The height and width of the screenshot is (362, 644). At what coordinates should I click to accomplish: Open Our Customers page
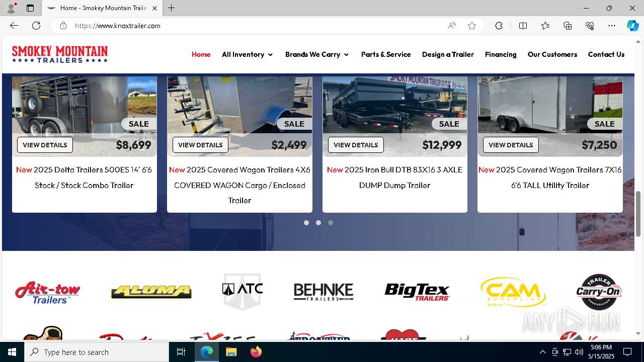tap(552, 54)
